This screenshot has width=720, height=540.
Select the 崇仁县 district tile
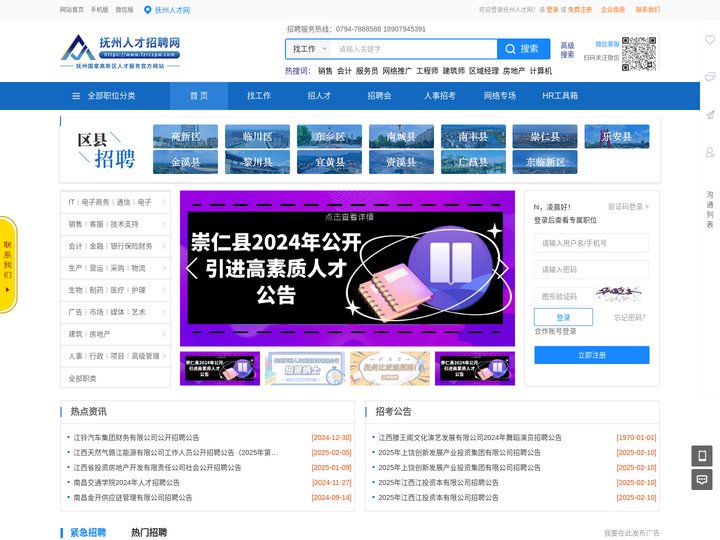(x=545, y=136)
